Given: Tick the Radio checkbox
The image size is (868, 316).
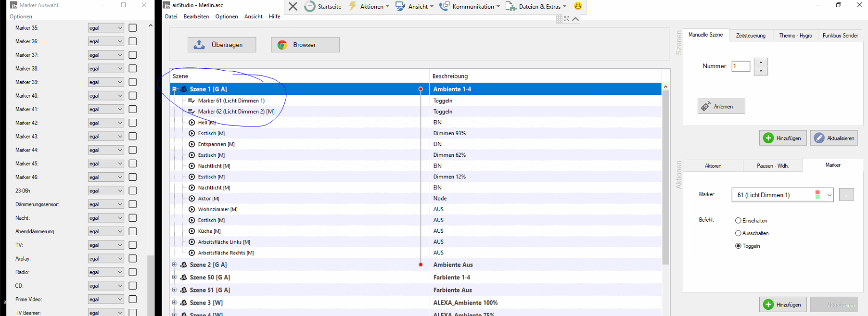Looking at the screenshot, I should [133, 272].
